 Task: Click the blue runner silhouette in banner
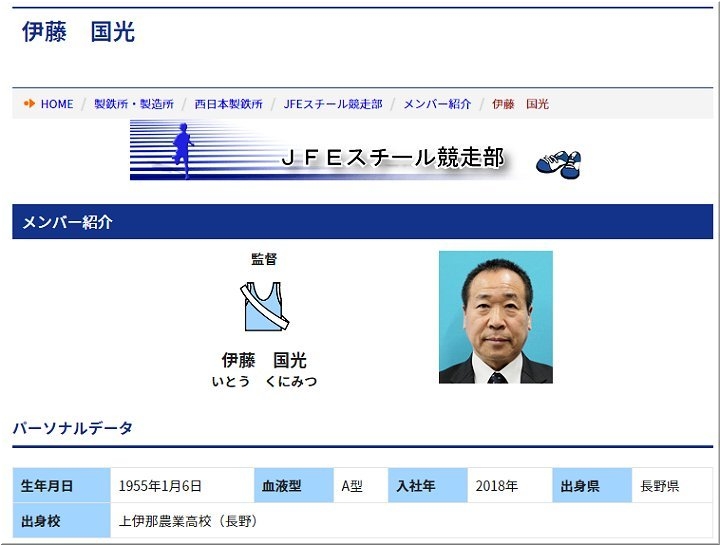[182, 147]
